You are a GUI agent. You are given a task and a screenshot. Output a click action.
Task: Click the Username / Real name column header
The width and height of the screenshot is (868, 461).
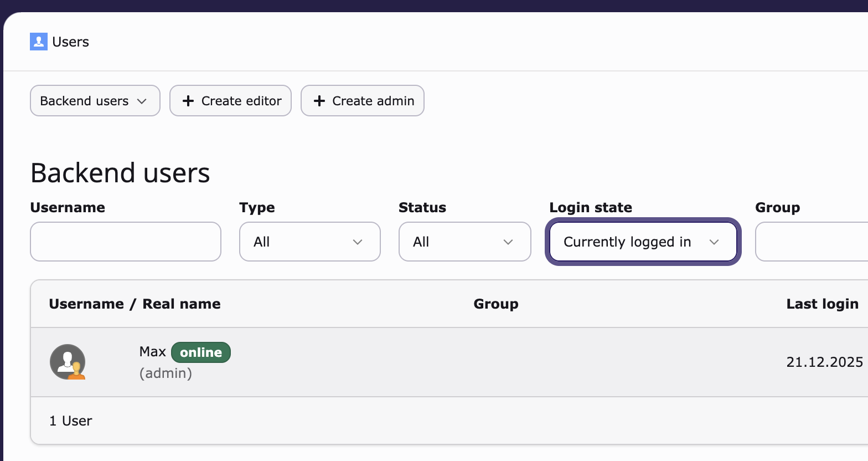pos(135,304)
